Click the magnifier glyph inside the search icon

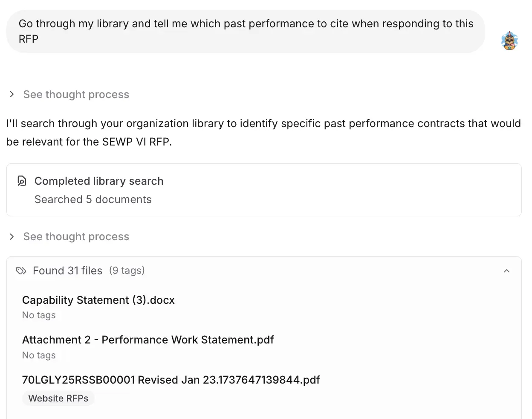(22, 181)
